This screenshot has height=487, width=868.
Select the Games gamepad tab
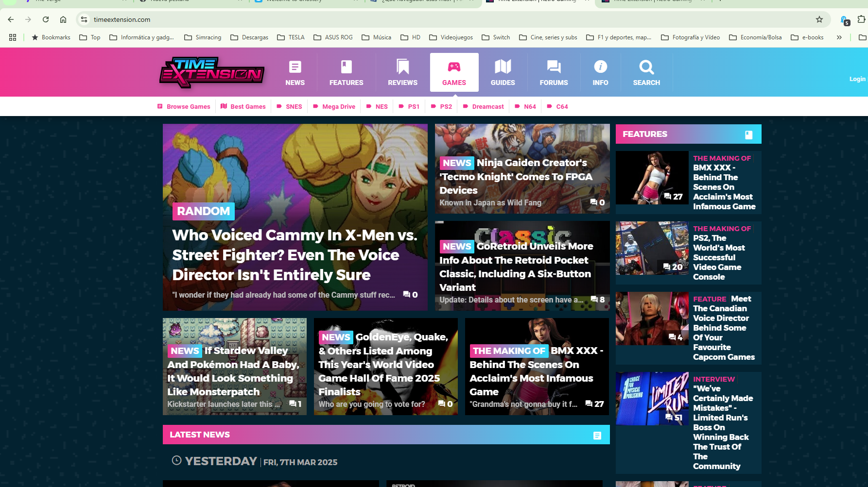pos(454,72)
